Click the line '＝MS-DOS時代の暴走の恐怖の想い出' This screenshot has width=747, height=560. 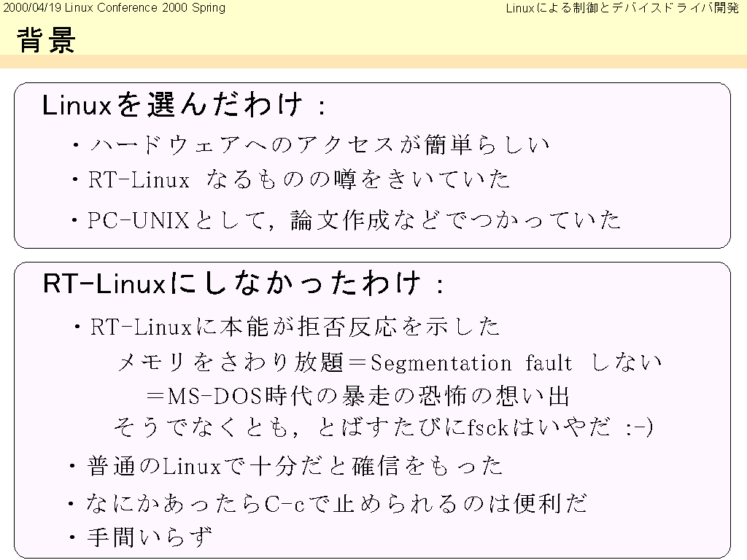pyautogui.click(x=357, y=396)
